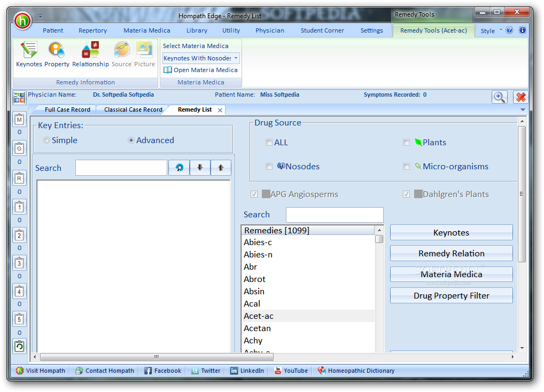Screen dimensions: 544x392
Task: Toggle the APG Angiosperms checkbox
Action: tap(254, 194)
